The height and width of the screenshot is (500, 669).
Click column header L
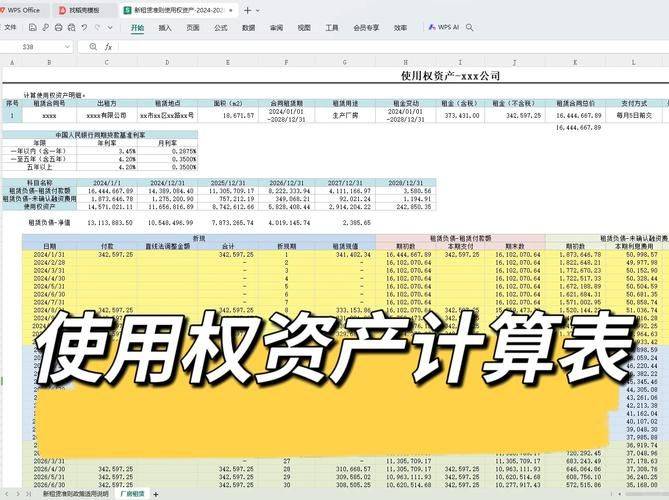634,62
